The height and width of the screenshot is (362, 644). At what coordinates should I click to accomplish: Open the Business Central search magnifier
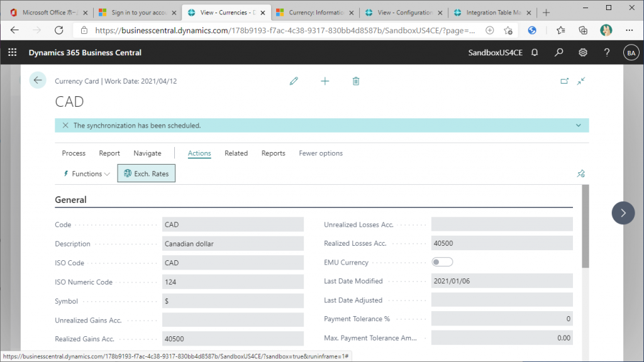click(x=558, y=53)
